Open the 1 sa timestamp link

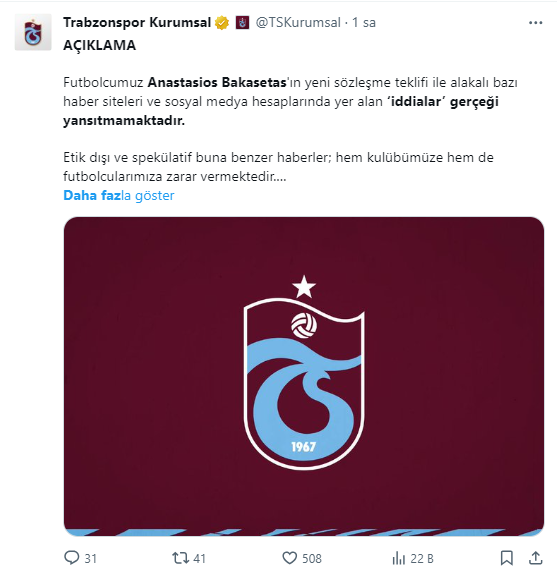coord(364,23)
